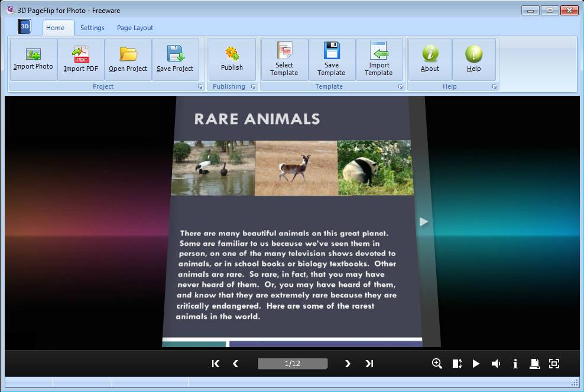Viewport: 584px width, 392px height.
Task: Go to the next page
Action: click(x=348, y=364)
